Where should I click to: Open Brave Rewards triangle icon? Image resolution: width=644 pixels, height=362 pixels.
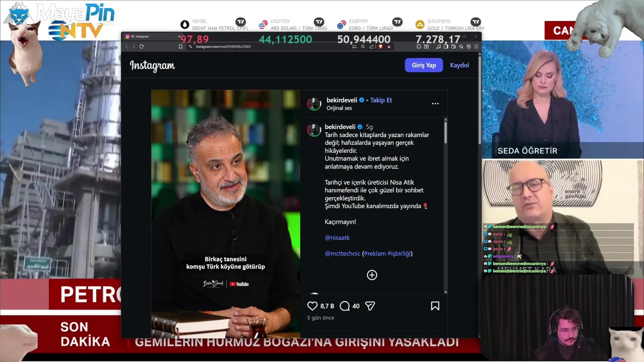click(389, 46)
